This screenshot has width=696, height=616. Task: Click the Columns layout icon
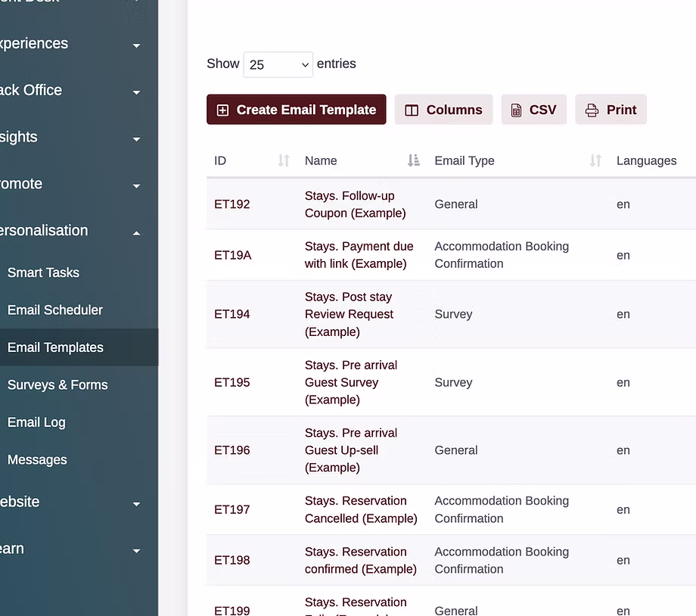click(x=412, y=110)
